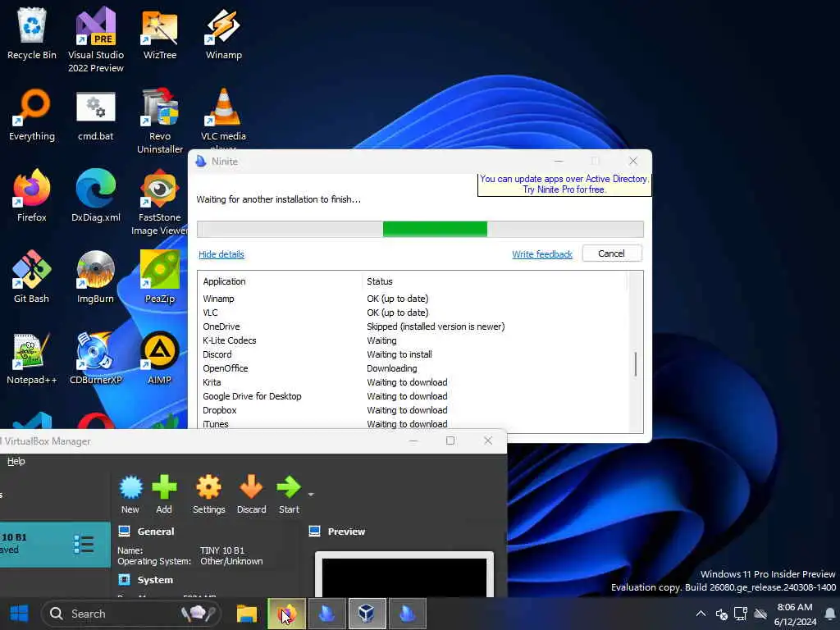
Task: Click the System section header in VirtualBox
Action: (x=155, y=580)
